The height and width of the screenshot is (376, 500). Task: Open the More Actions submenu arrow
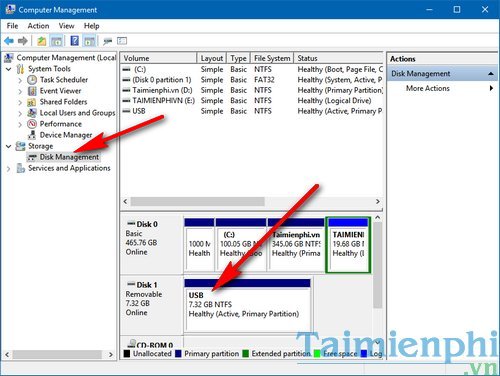click(x=491, y=88)
